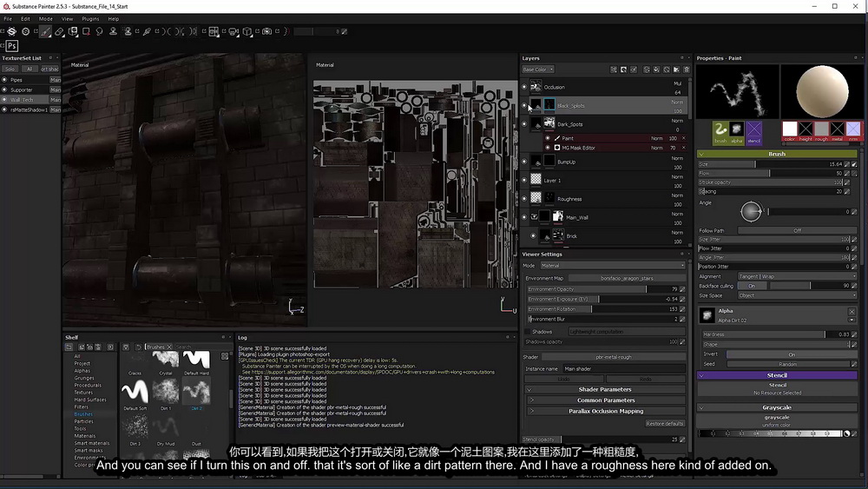The image size is (868, 489).
Task: Collapse the Stencil section header
Action: tap(777, 375)
